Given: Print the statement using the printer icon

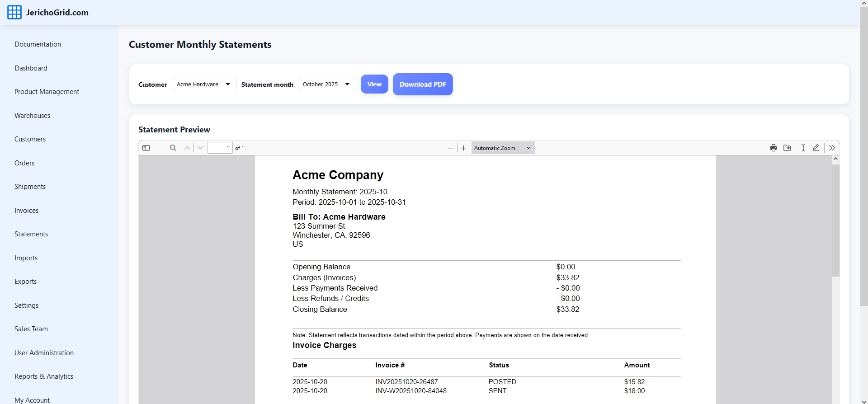Looking at the screenshot, I should click(x=774, y=148).
